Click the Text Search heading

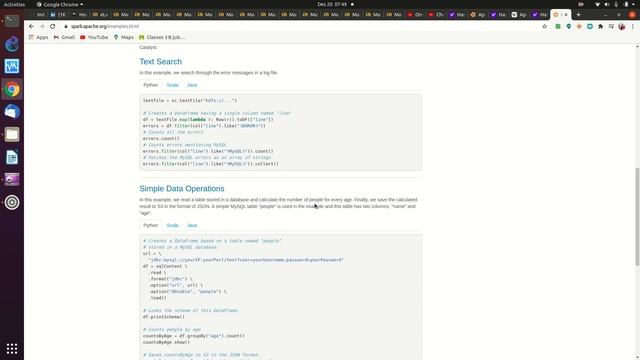160,62
